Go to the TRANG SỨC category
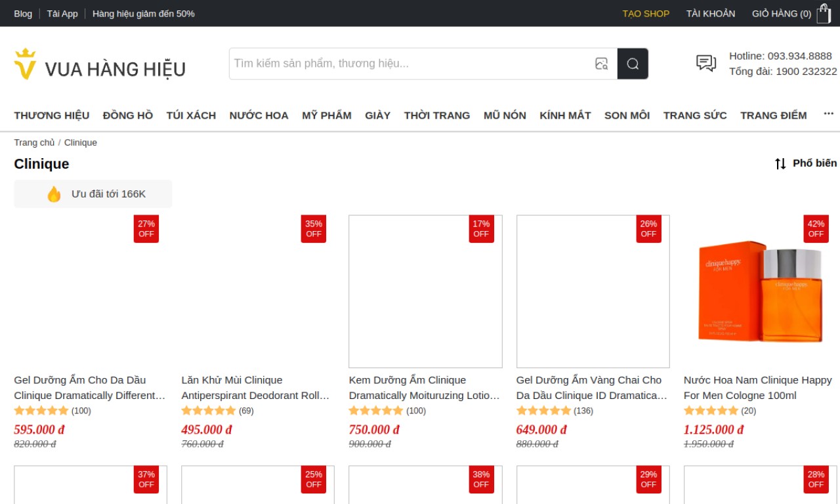This screenshot has width=840, height=504. [x=695, y=115]
